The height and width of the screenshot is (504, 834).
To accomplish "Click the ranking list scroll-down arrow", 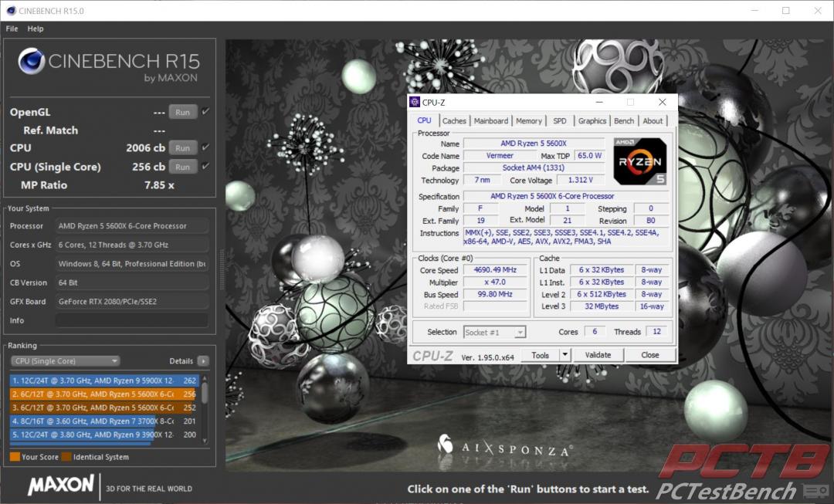I will click(x=205, y=441).
